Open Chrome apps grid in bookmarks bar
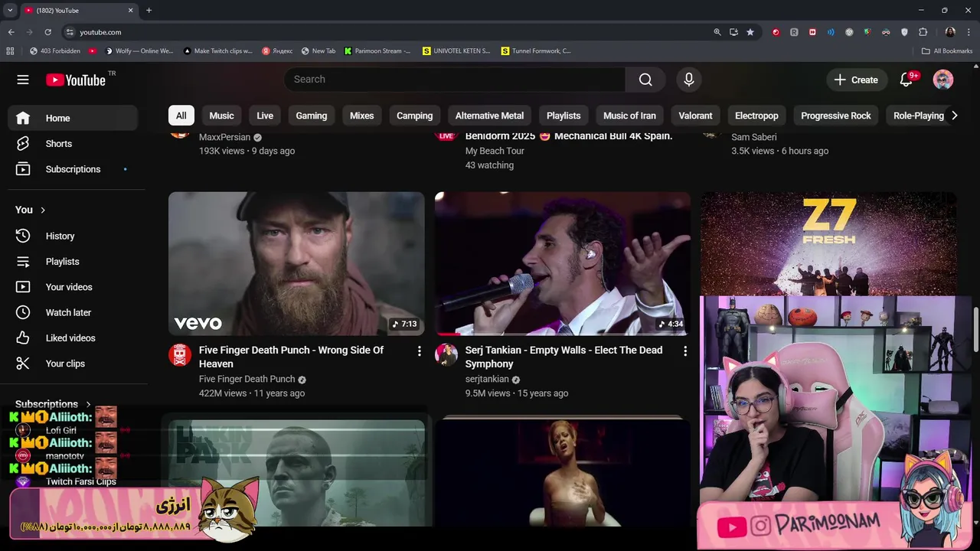 coord(10,51)
